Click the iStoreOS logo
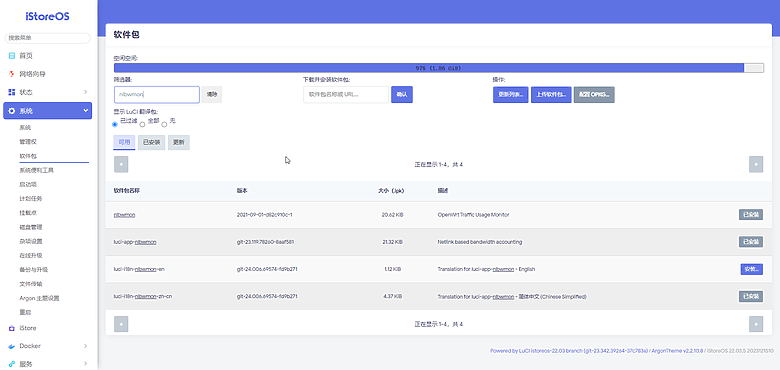780x370 pixels. tap(48, 16)
